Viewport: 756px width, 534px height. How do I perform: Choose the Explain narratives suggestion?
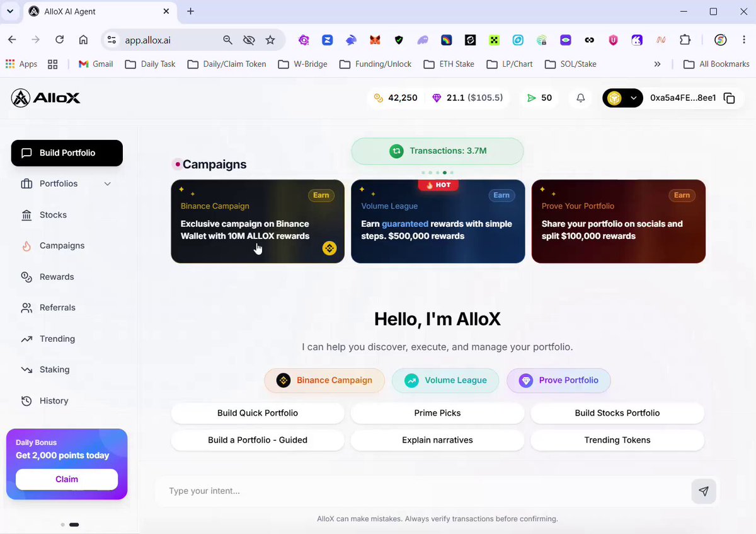click(437, 440)
